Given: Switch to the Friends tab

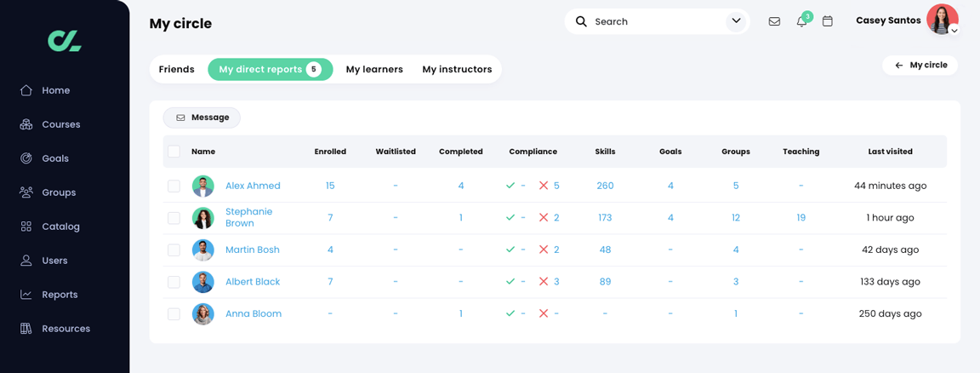Looking at the screenshot, I should pyautogui.click(x=177, y=70).
